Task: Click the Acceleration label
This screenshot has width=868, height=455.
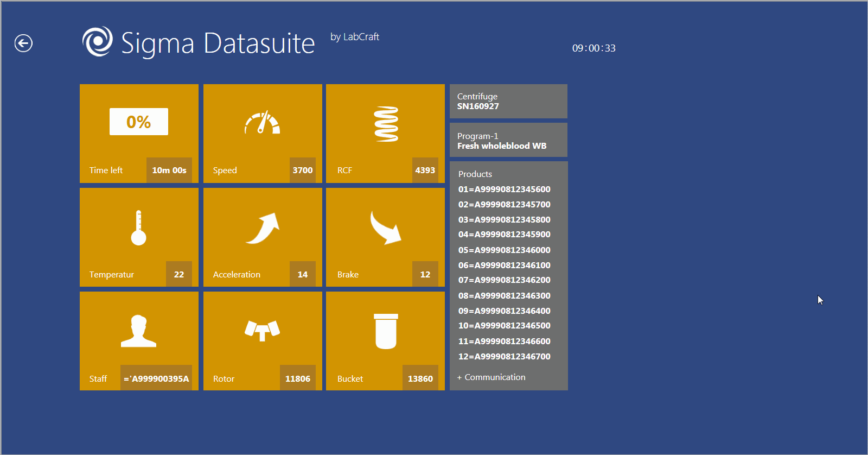Action: point(237,274)
